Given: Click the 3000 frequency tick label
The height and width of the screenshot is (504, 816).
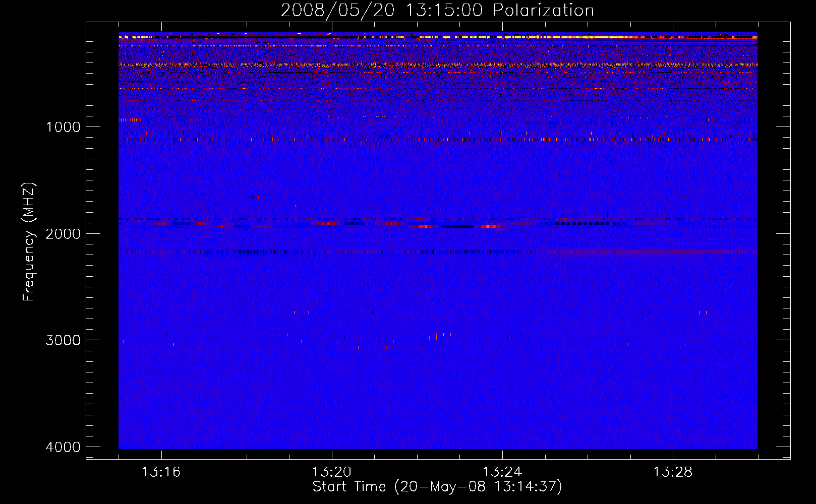Looking at the screenshot, I should tap(63, 340).
